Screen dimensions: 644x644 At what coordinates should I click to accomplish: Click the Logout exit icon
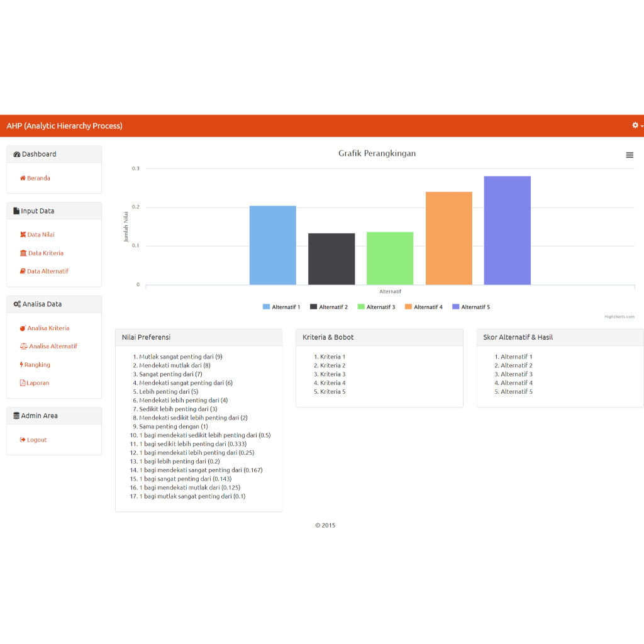[21, 440]
